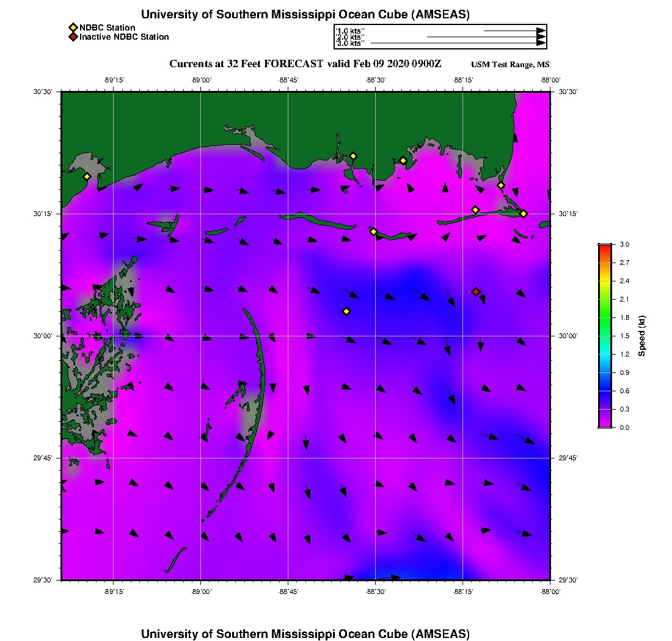Screen dimensions: 672x641
Task: Click the red diamond beside Inactive NDBC Station legend
Action: pos(73,37)
